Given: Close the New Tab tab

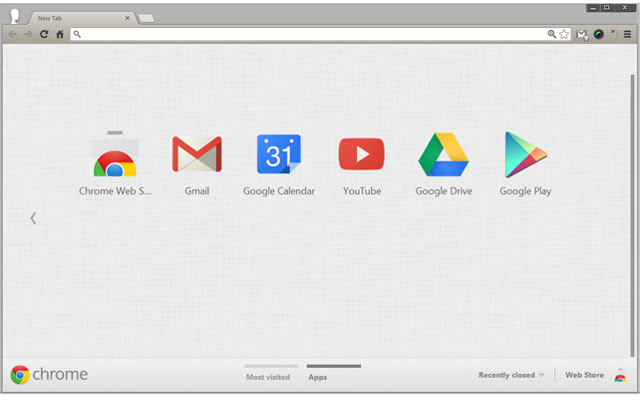Looking at the screenshot, I should pos(127,18).
